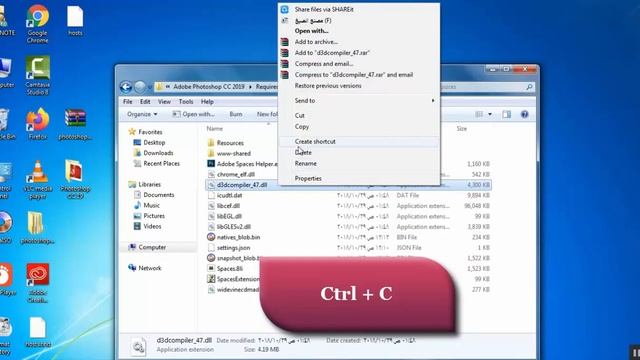
Task: Open Adobe Creative Cloud shortcut
Action: [x=38, y=282]
